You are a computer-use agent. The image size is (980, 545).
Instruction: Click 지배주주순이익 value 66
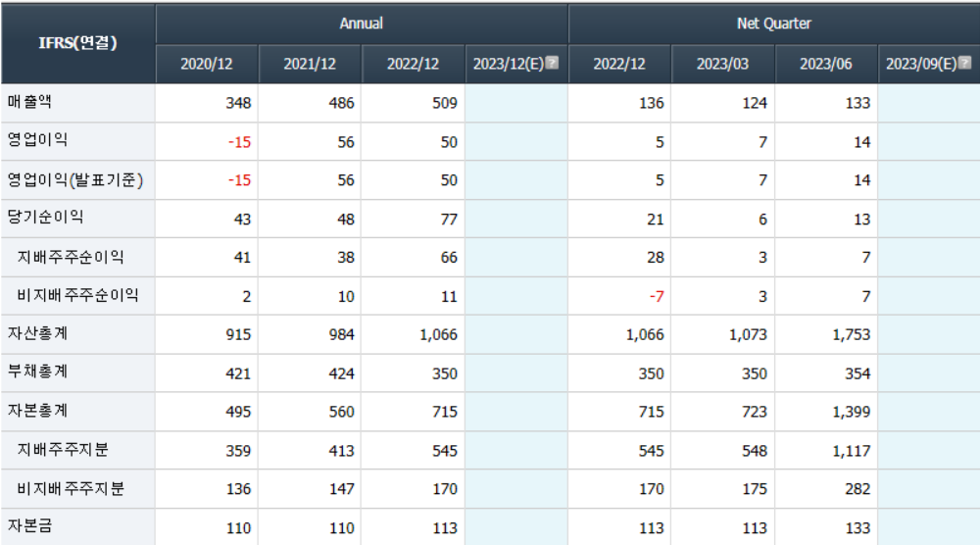[x=449, y=258]
